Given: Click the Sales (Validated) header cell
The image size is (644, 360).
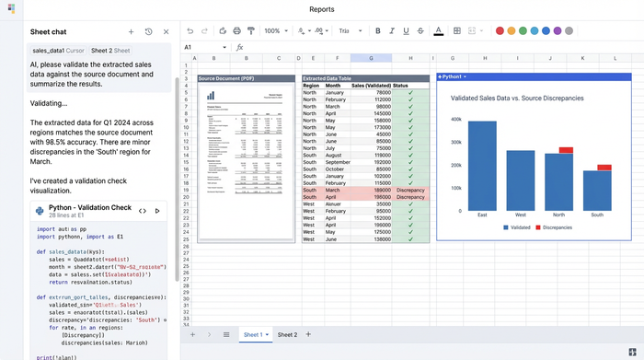Looking at the screenshot, I should (x=371, y=86).
